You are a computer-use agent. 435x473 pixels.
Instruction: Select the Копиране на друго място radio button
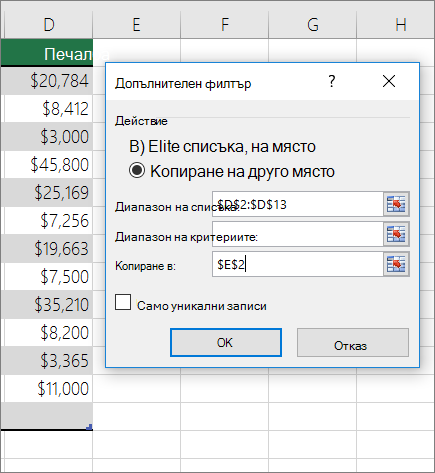click(x=137, y=171)
